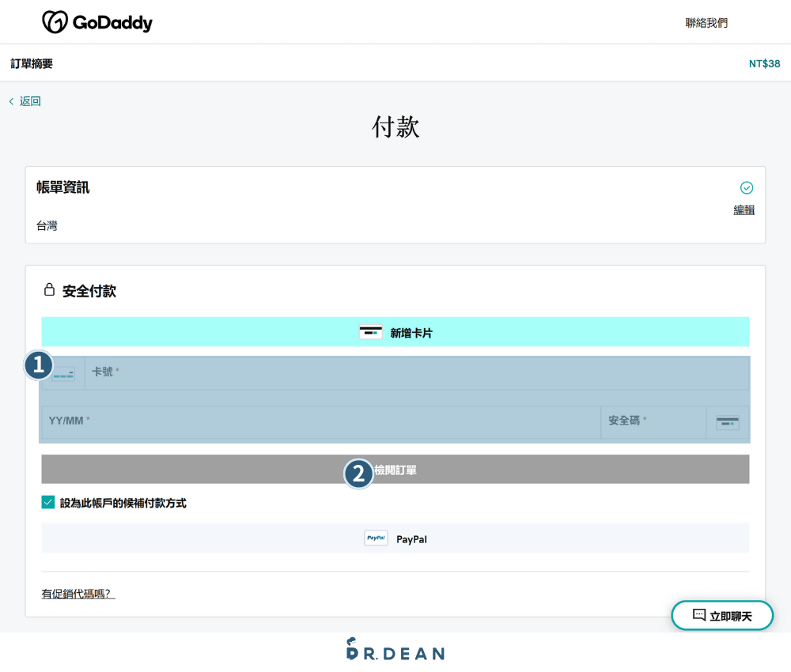Click the back chevron beside 返回
The width and height of the screenshot is (791, 672).
click(x=10, y=101)
